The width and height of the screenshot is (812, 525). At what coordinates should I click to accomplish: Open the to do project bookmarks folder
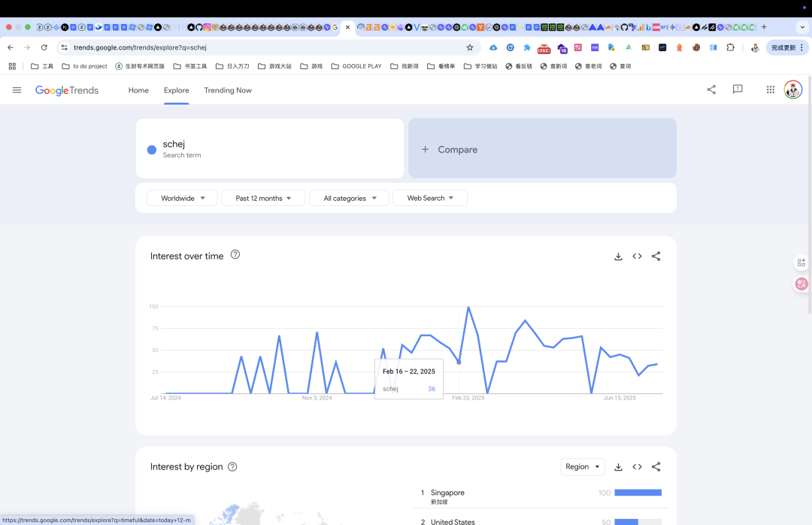pyautogui.click(x=84, y=66)
